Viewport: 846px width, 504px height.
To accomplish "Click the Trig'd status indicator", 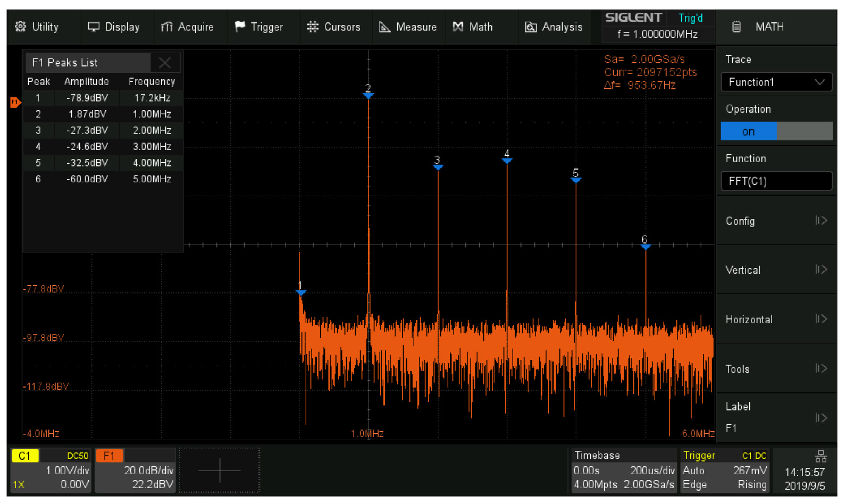I will point(690,18).
